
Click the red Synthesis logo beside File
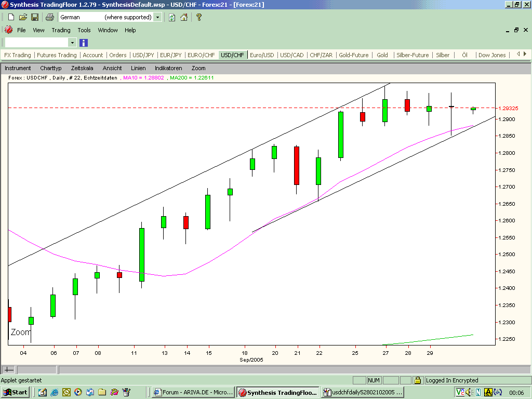9,30
